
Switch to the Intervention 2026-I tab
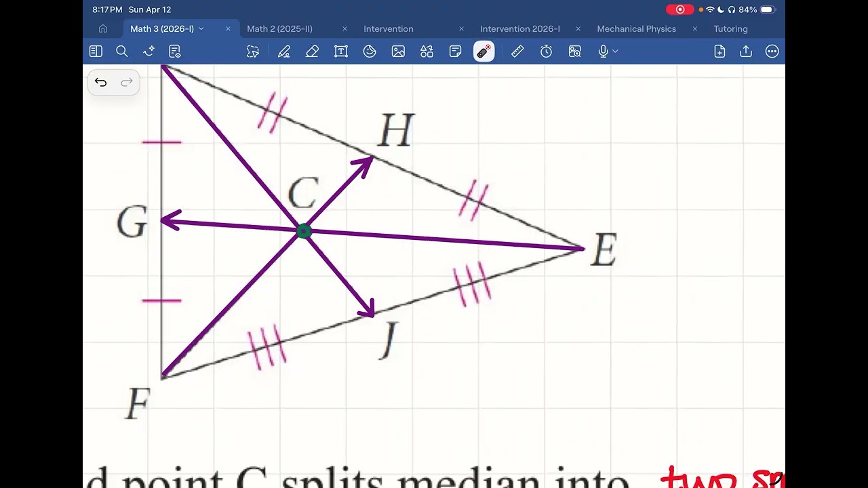[520, 28]
